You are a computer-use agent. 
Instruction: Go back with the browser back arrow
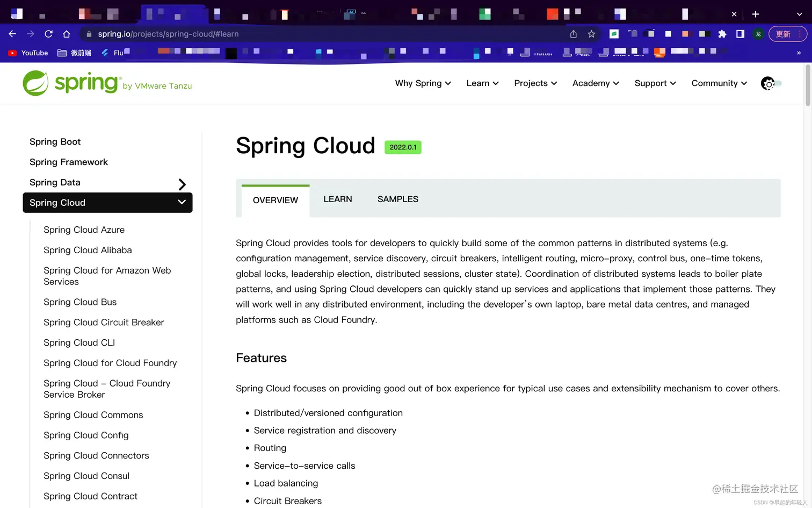12,34
